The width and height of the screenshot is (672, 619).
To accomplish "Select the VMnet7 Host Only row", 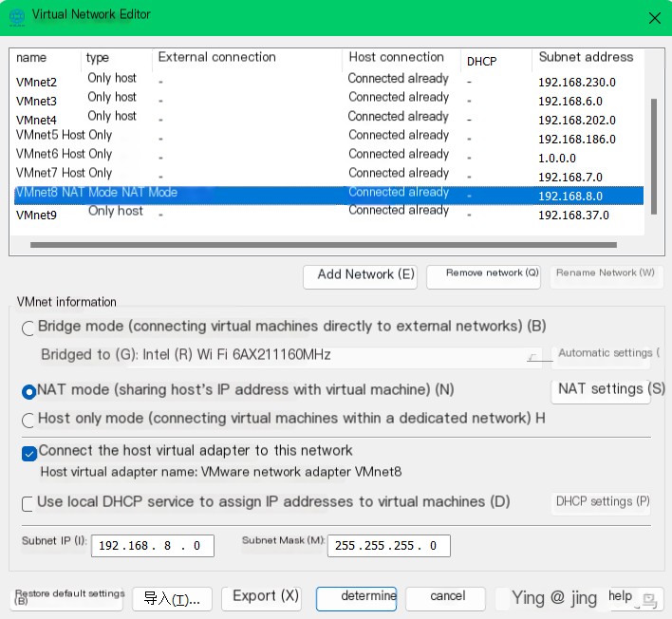I will coord(328,175).
